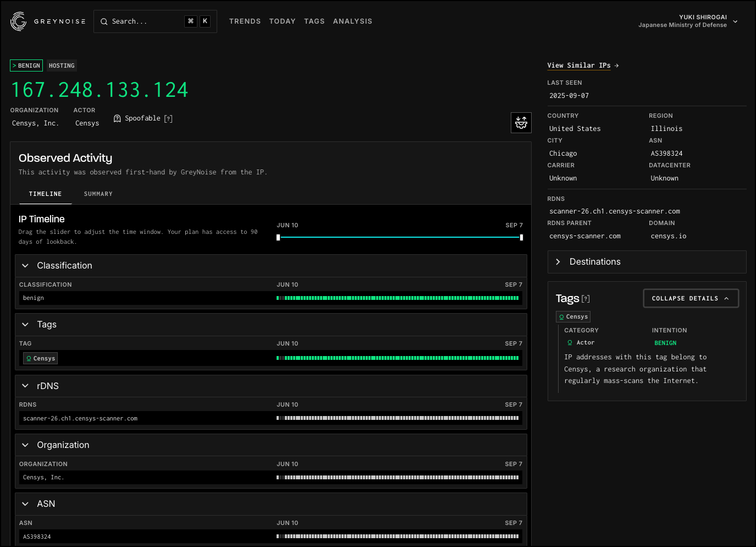Collapse the rDNS section
Screen dimensions: 756x547
(x=25, y=386)
